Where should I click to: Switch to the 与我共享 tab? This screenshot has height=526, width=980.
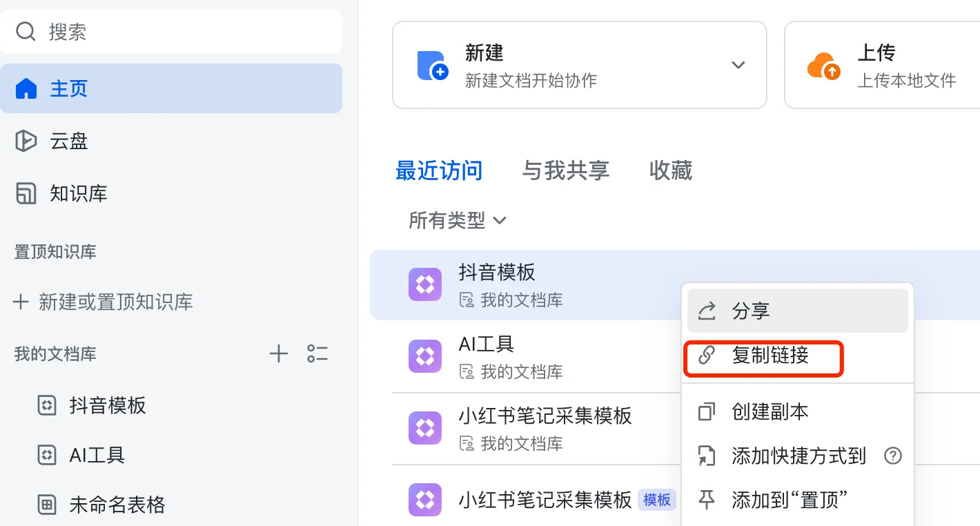coord(566,171)
